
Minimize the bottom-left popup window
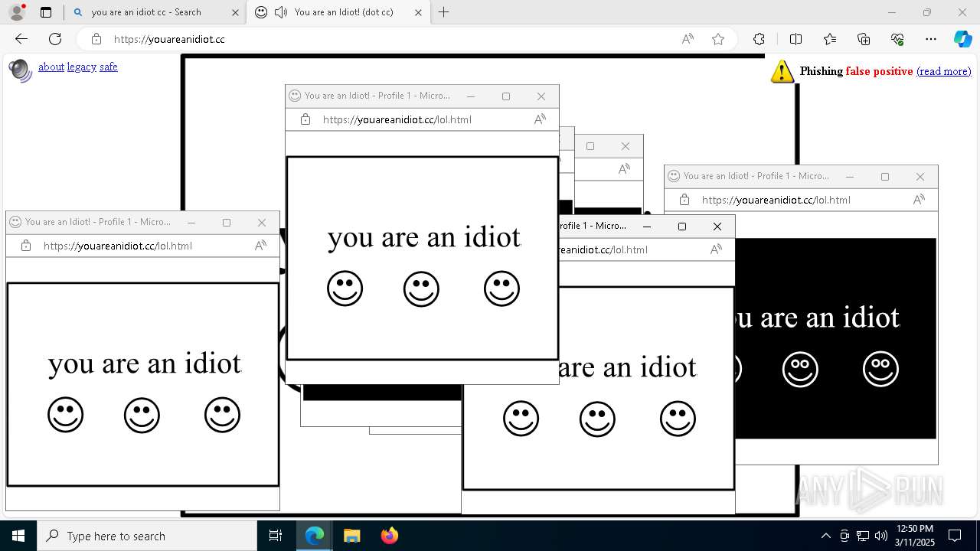pyautogui.click(x=191, y=223)
